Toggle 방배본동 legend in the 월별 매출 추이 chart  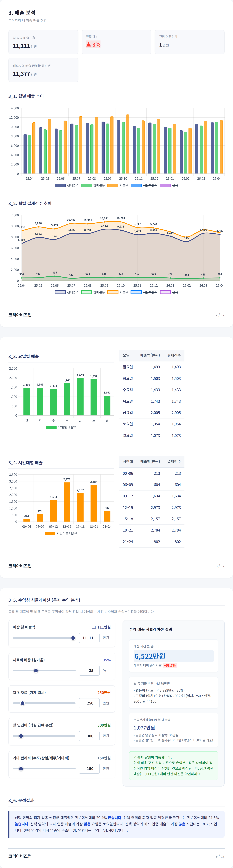(x=93, y=185)
